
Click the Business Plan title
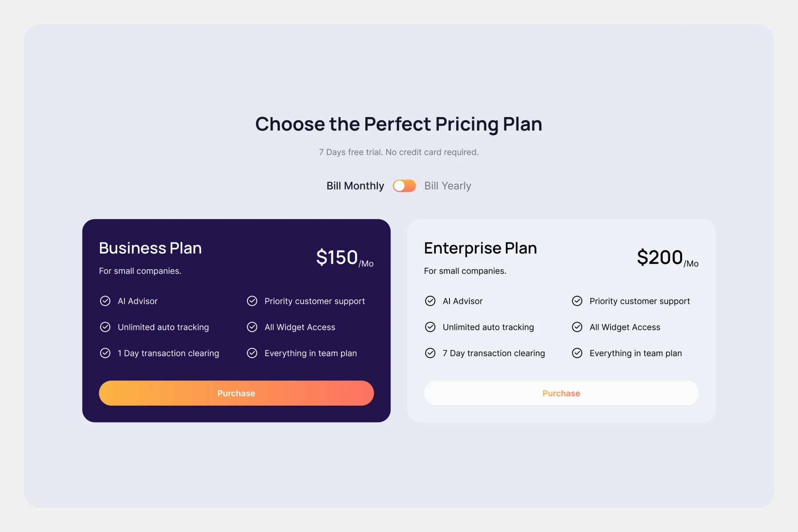(150, 248)
